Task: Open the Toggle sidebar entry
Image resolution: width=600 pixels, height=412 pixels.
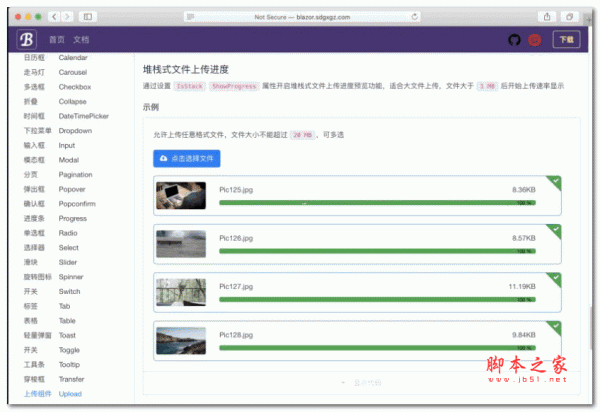Action: [69, 350]
